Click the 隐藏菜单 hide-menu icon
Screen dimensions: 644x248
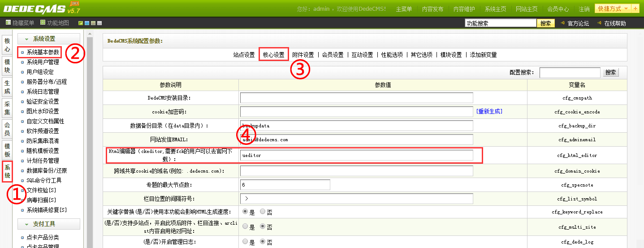9,23
